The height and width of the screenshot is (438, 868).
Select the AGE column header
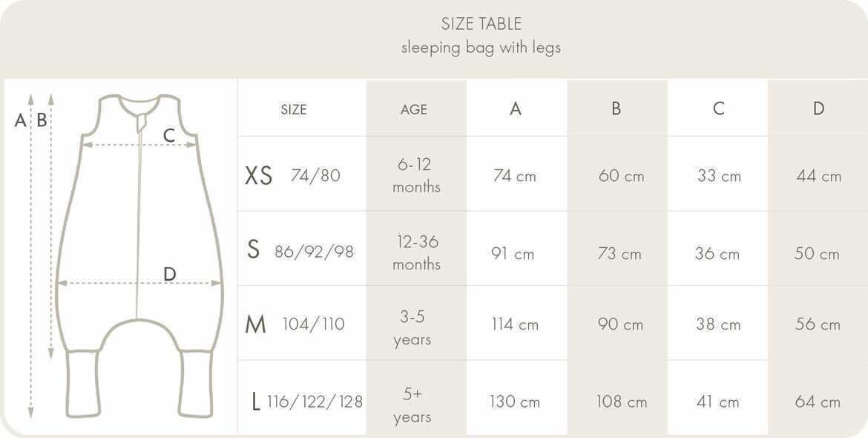(413, 109)
